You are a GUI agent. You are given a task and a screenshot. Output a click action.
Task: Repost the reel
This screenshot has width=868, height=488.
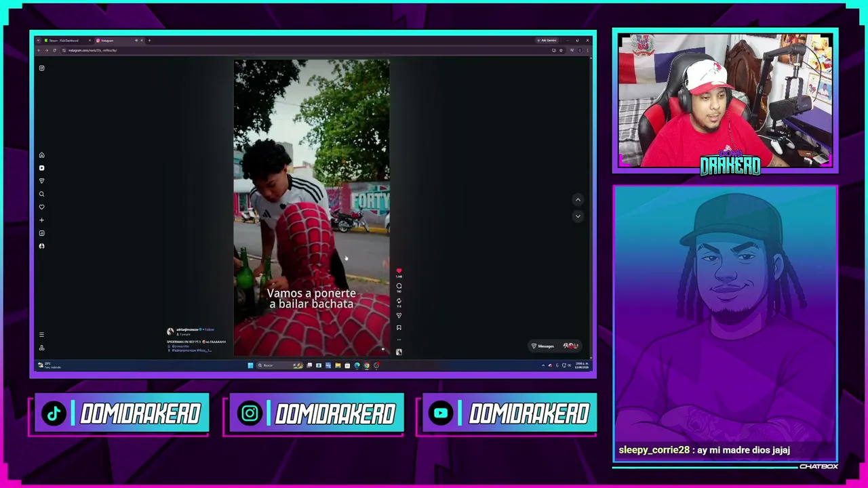click(x=399, y=301)
